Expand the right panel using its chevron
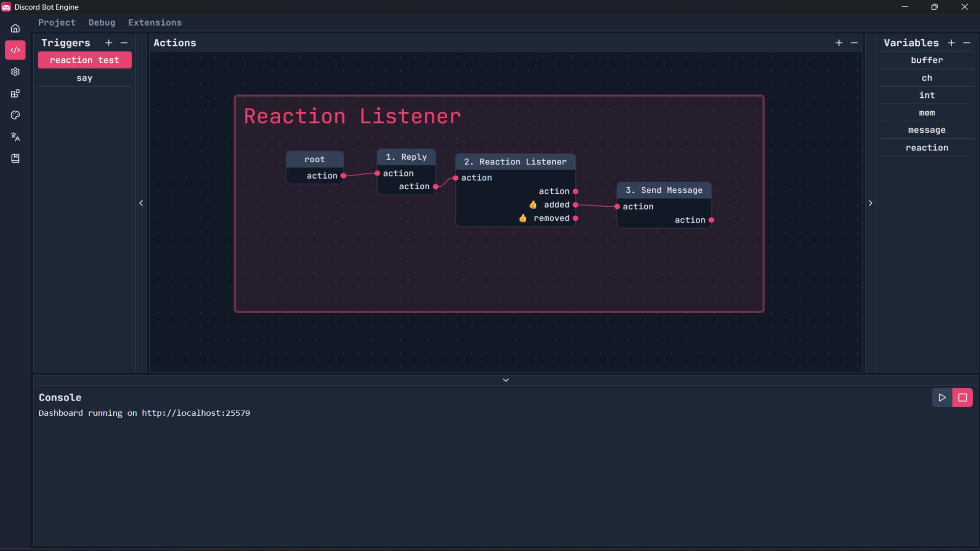Viewport: 980px width, 551px height. click(x=870, y=203)
